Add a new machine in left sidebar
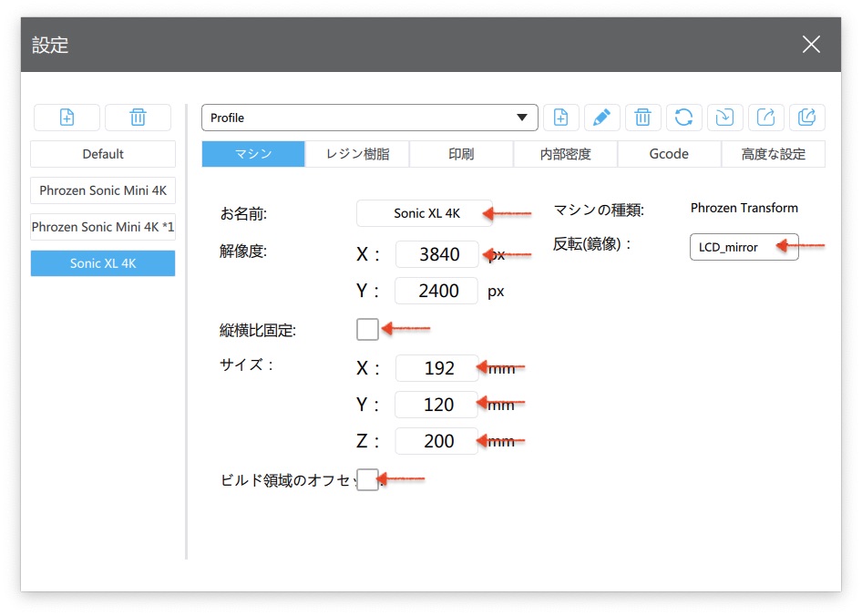 pyautogui.click(x=67, y=118)
